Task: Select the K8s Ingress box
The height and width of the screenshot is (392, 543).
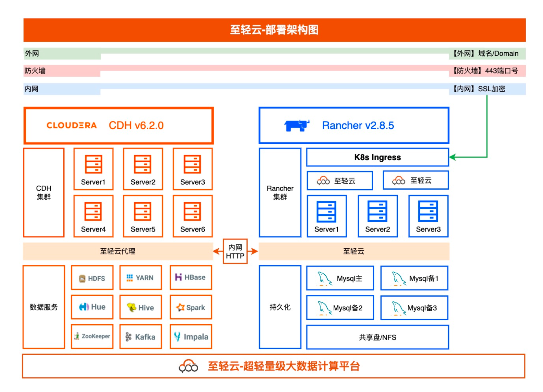Action: click(377, 157)
